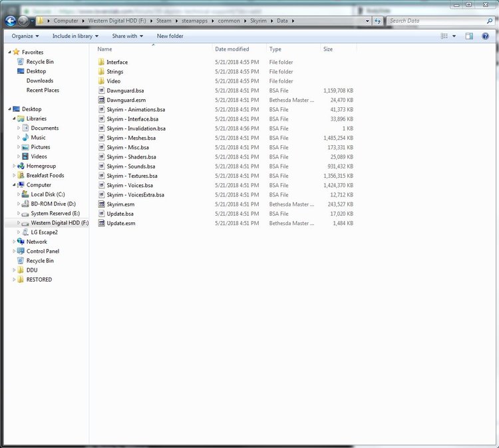Click the Back navigation arrow
This screenshot has height=448, width=499.
click(11, 21)
